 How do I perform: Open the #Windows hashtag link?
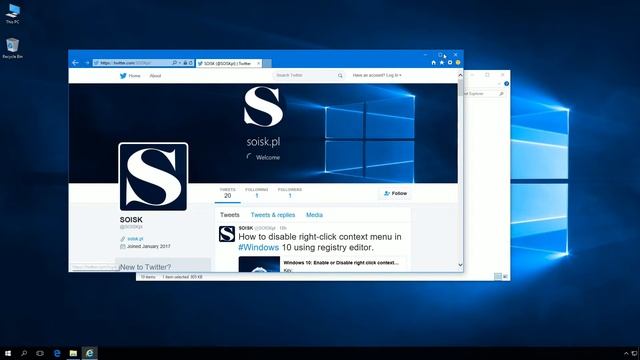click(258, 247)
